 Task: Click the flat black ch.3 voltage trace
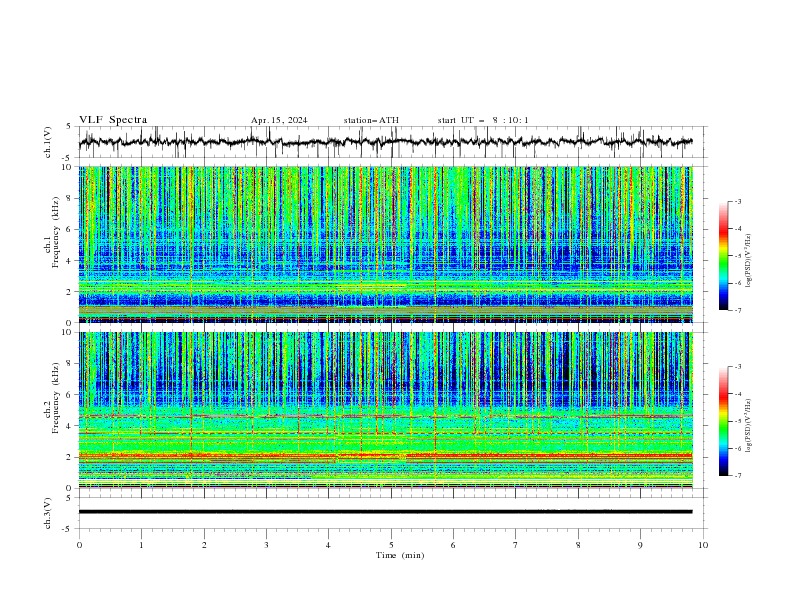point(385,512)
